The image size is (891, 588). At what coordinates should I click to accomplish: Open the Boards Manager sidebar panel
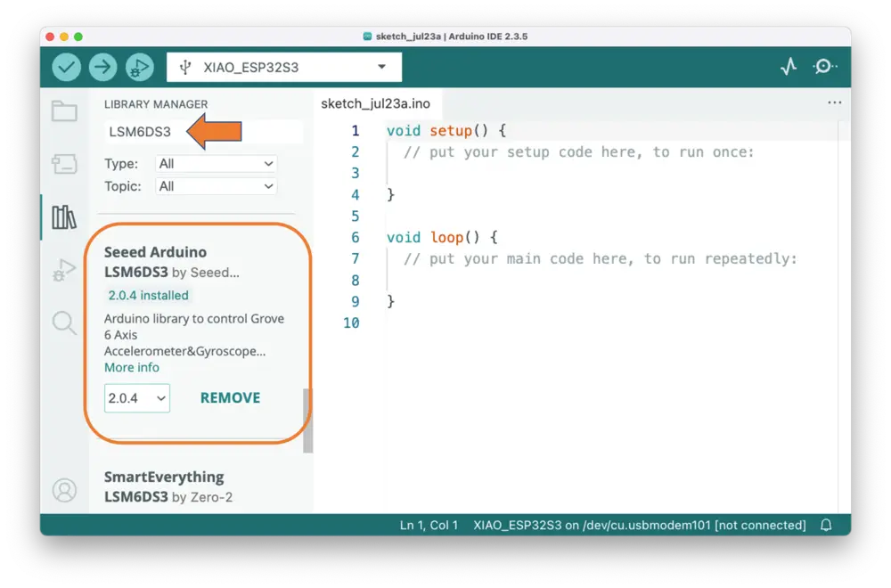[64, 164]
